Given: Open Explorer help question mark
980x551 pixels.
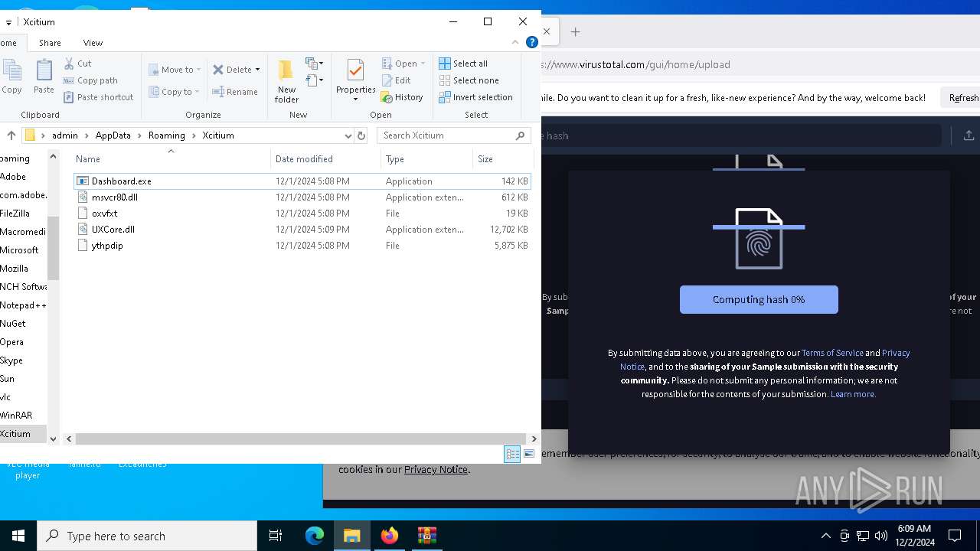Looking at the screenshot, I should coord(532,43).
